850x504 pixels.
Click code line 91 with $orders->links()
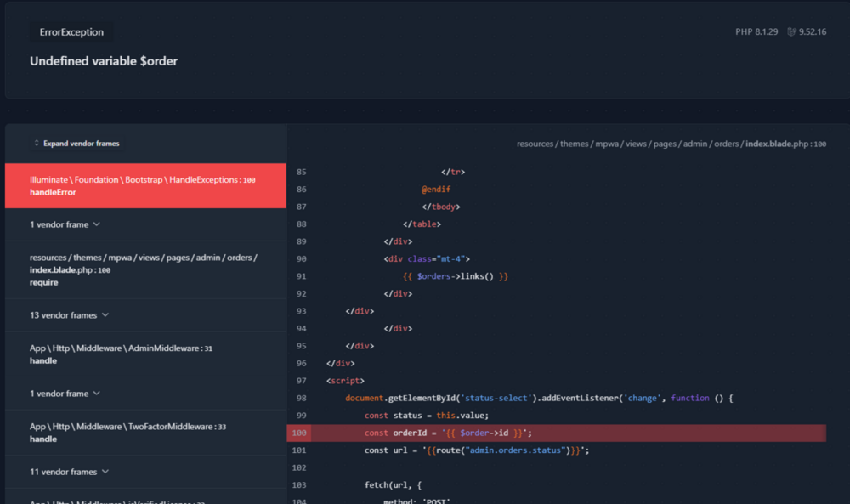pos(455,276)
